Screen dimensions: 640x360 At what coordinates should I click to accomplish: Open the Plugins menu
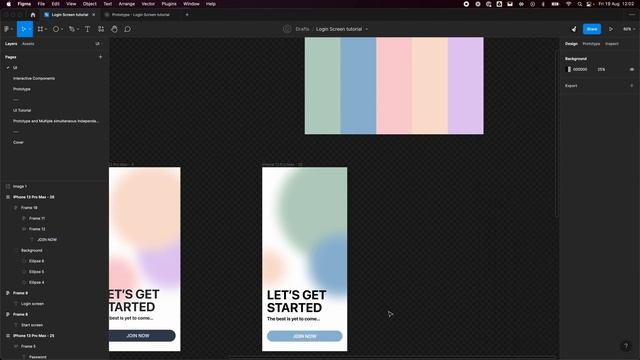(x=169, y=4)
